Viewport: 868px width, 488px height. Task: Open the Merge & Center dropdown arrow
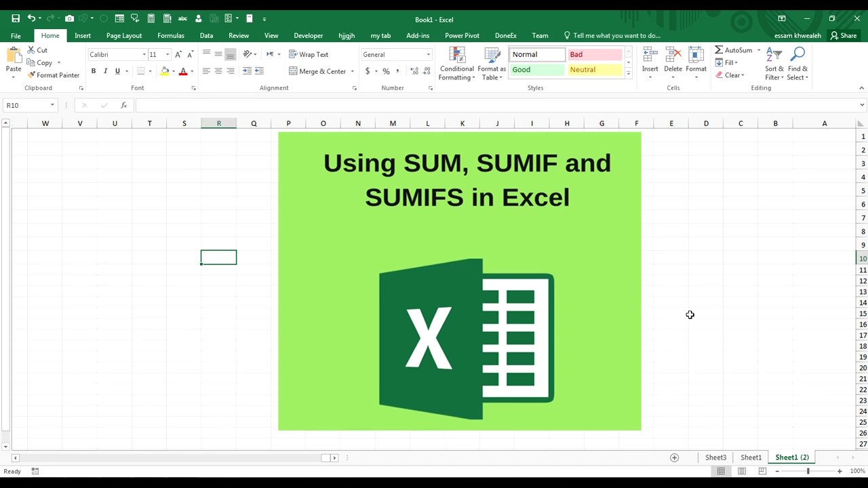[353, 71]
